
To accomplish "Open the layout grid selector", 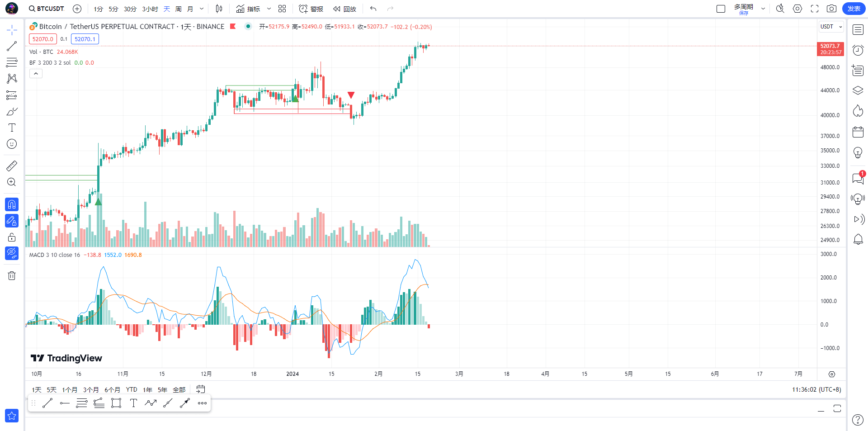I will point(282,9).
